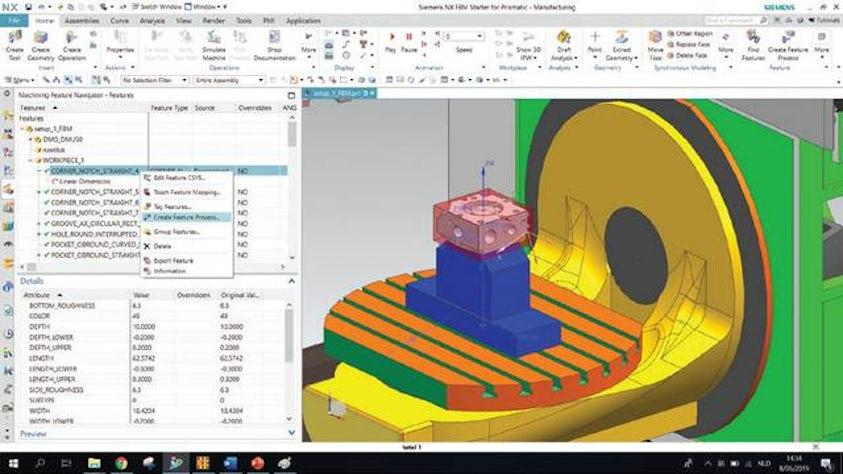Switch to the Assemblies ribbon tab
This screenshot has height=474, width=843.
(x=82, y=20)
